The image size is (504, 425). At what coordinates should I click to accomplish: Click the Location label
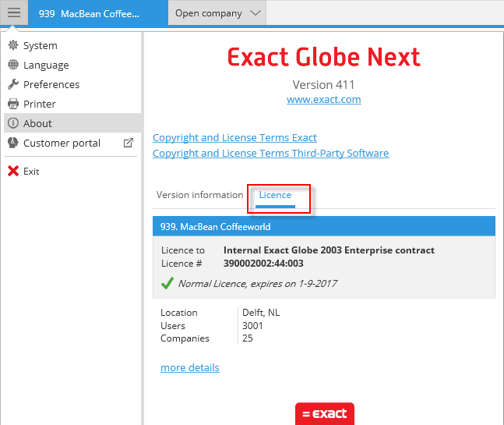click(178, 313)
